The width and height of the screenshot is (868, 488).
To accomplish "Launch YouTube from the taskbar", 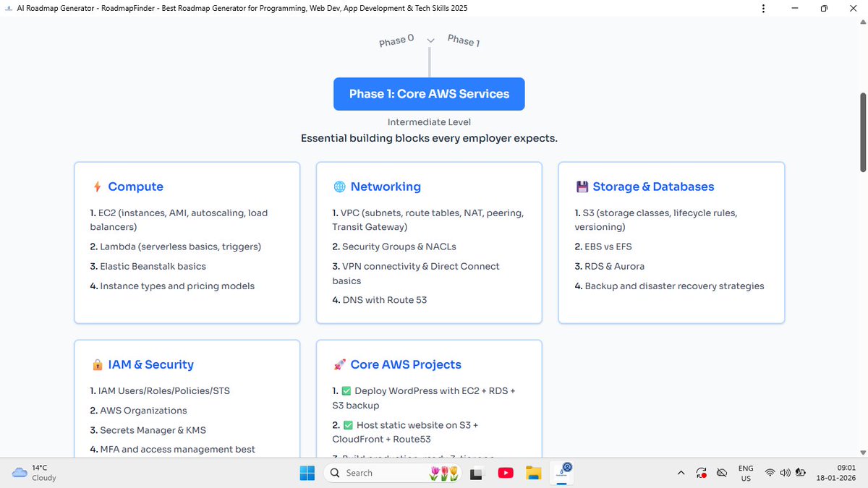I will 506,474.
